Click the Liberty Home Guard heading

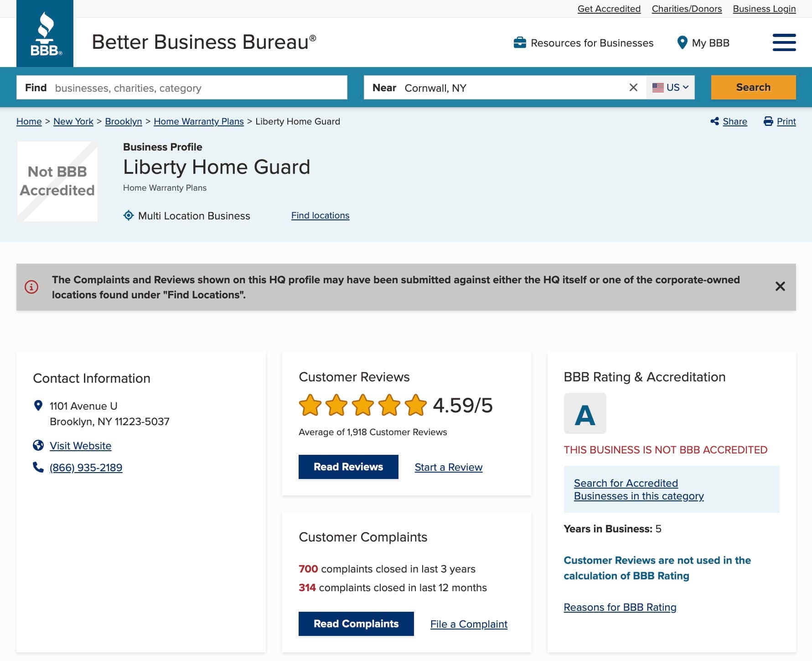click(217, 167)
